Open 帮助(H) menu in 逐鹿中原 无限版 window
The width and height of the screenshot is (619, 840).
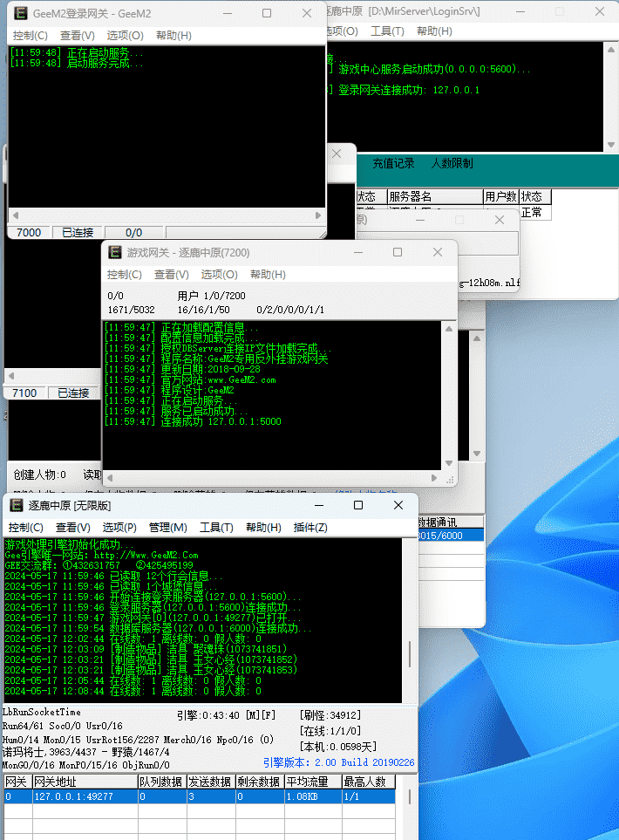[x=263, y=528]
